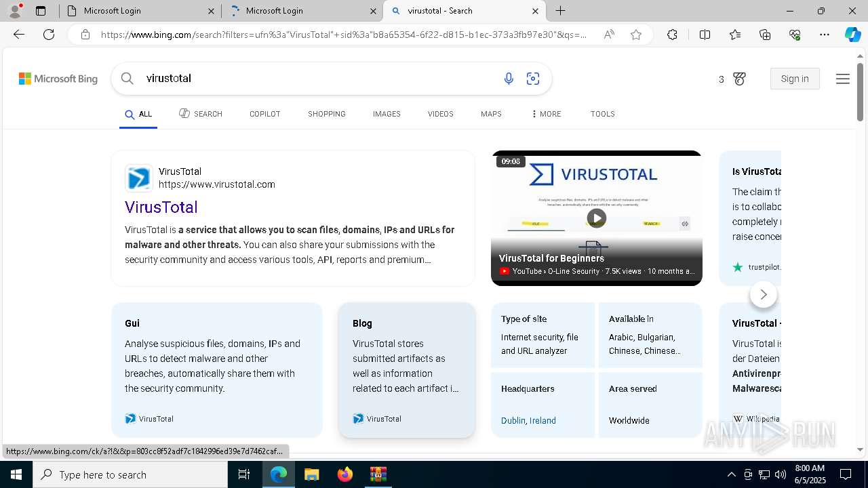This screenshot has width=868, height=488.
Task: Select the ALL results tab
Action: coord(138,114)
